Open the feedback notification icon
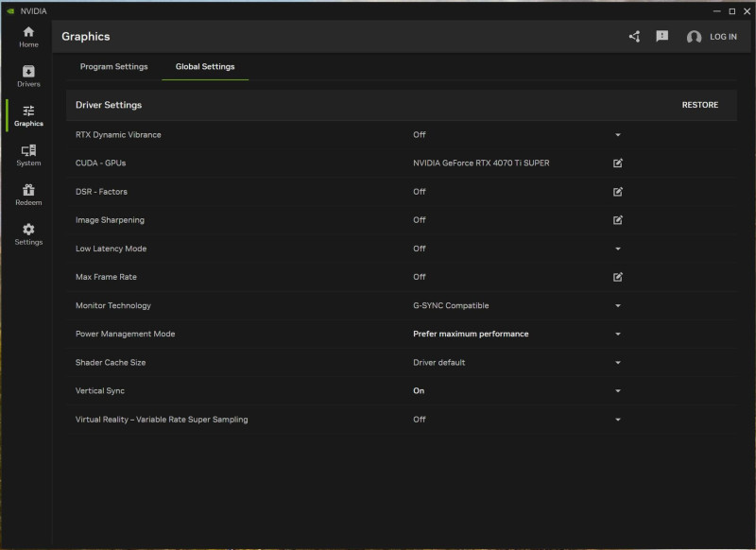756x550 pixels. point(662,37)
